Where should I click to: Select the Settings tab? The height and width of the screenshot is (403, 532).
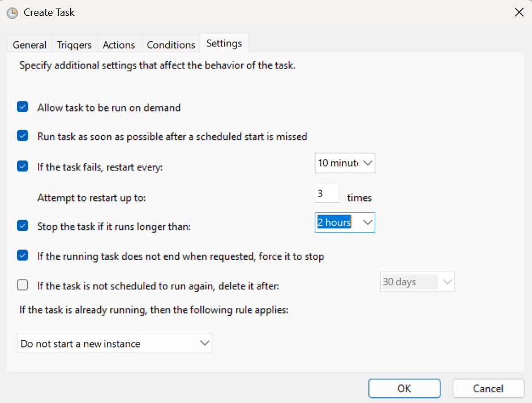click(x=224, y=42)
